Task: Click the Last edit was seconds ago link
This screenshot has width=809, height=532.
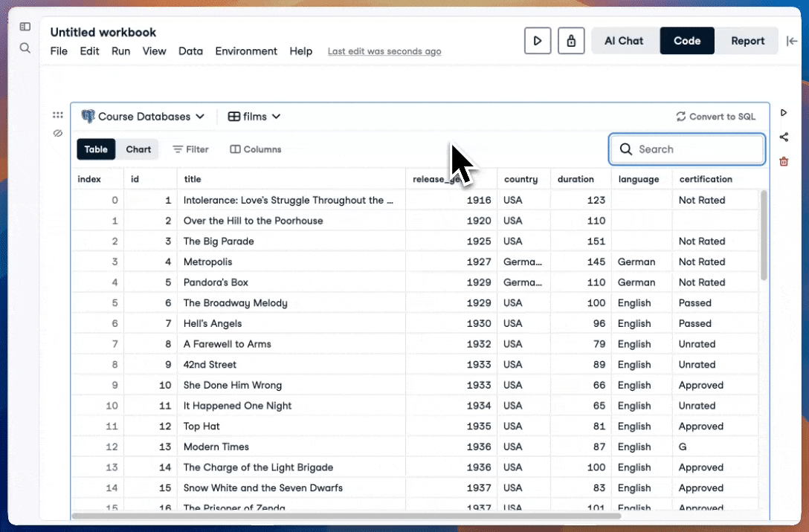Action: [x=384, y=51]
